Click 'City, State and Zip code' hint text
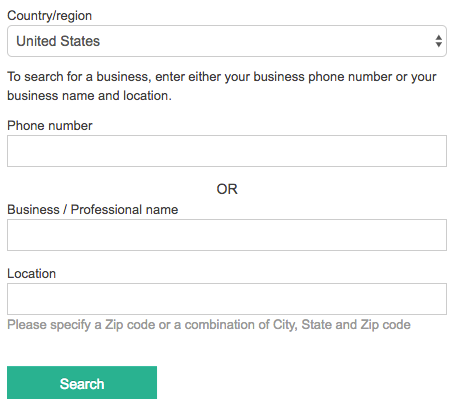The width and height of the screenshot is (451, 417). tap(342, 325)
